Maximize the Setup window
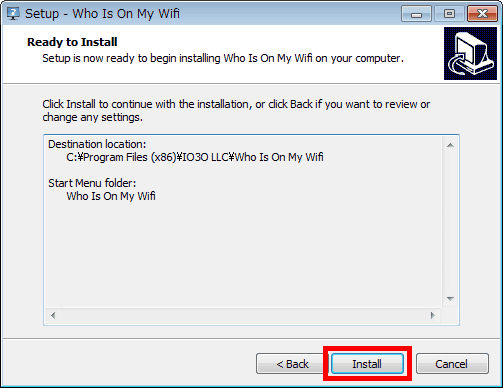The height and width of the screenshot is (388, 503). pos(449,14)
